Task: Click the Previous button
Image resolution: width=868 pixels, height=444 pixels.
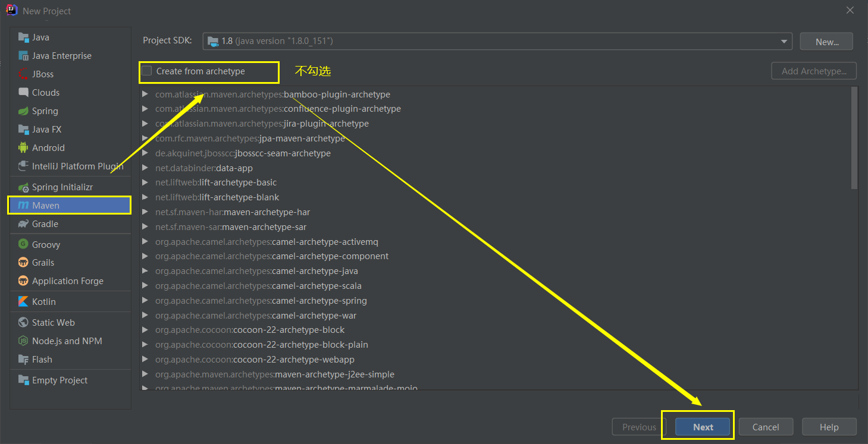Action: click(639, 427)
